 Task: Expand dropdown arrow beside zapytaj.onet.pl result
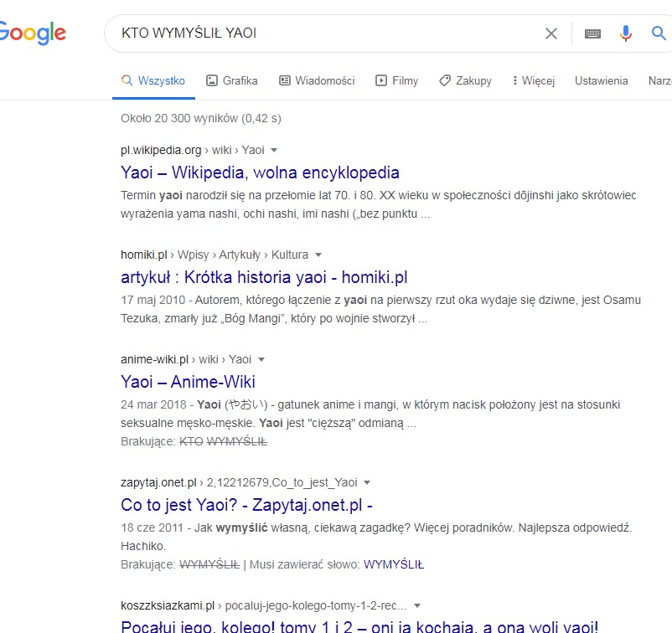point(367,483)
